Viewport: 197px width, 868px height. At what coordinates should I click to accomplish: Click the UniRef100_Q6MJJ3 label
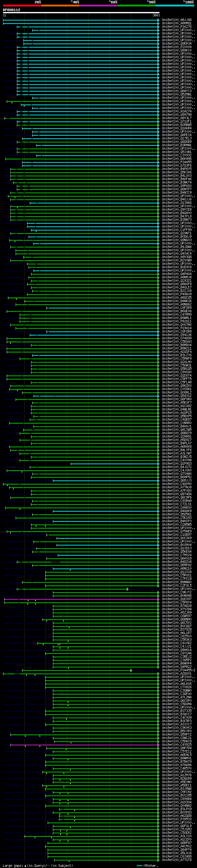(x=176, y=481)
